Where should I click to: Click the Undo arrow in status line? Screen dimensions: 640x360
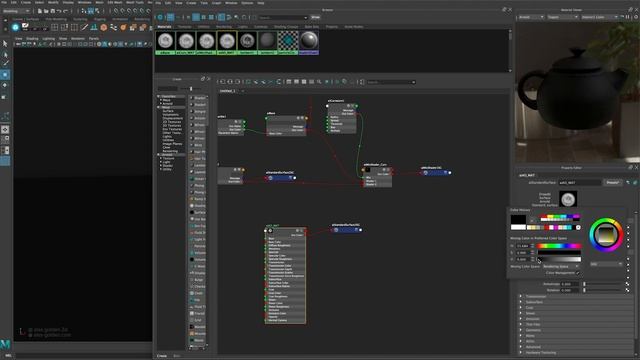click(x=59, y=11)
